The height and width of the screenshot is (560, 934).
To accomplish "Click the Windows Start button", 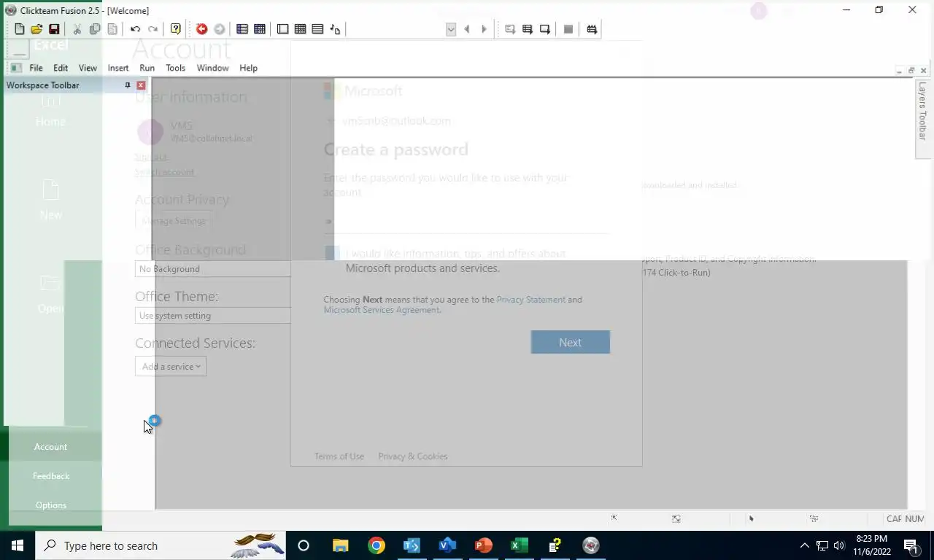I will click(x=18, y=545).
